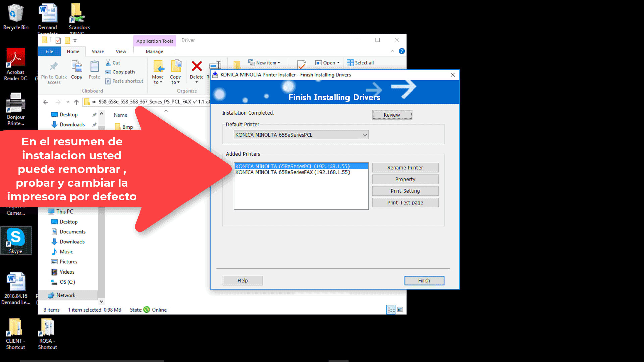Image resolution: width=644 pixels, height=362 pixels.
Task: Click Cut in the Clipboard group
Action: pos(113,63)
